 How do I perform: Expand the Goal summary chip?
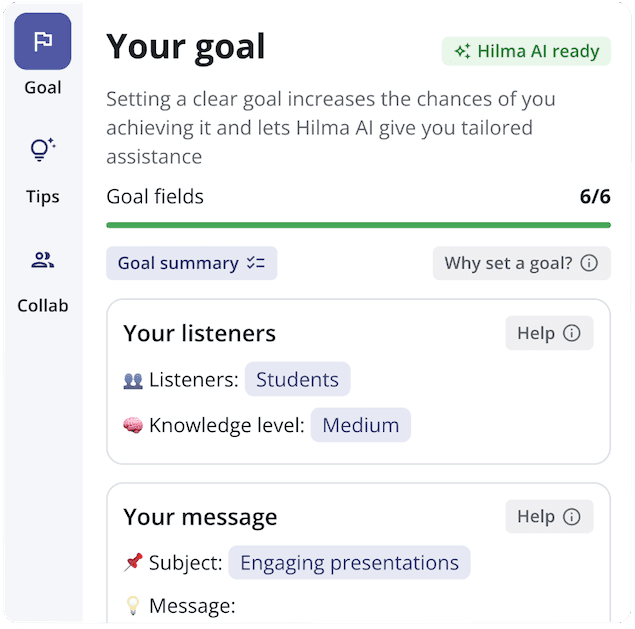[191, 264]
